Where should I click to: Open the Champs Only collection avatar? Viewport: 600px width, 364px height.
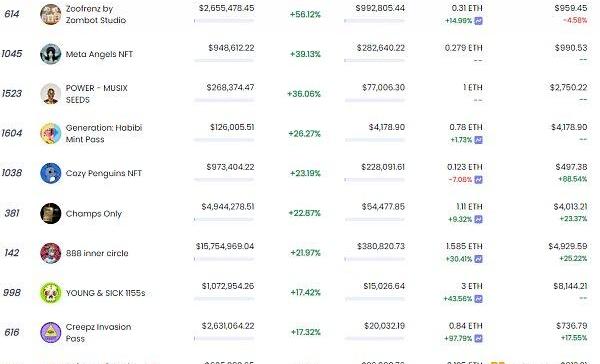pos(51,213)
